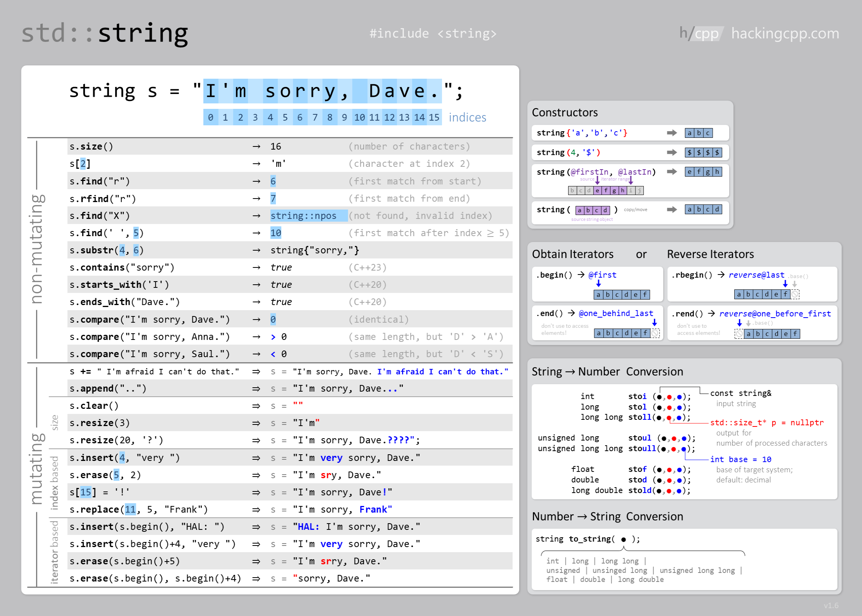Toggle the highlighted 15 in s[15]
The width and height of the screenshot is (862, 616).
click(x=86, y=492)
